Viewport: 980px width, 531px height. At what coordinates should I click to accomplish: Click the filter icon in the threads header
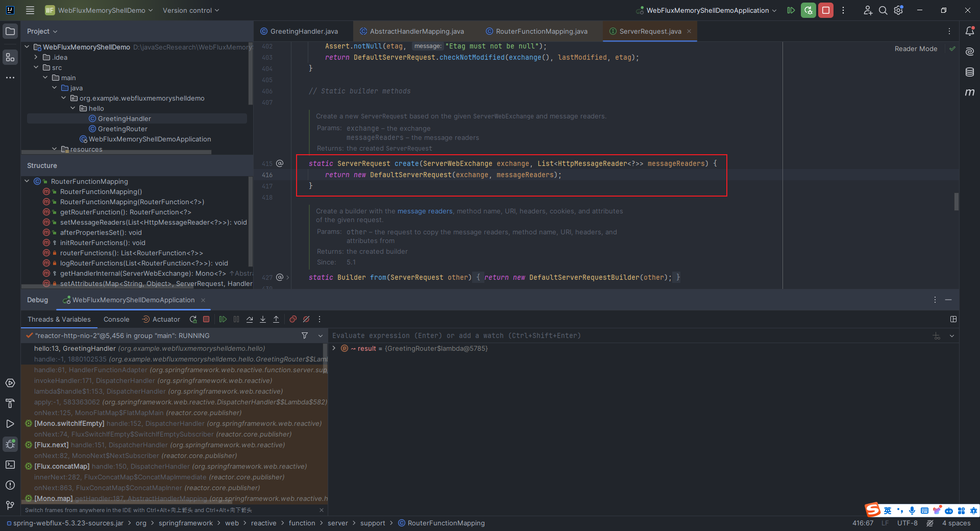[x=305, y=335]
